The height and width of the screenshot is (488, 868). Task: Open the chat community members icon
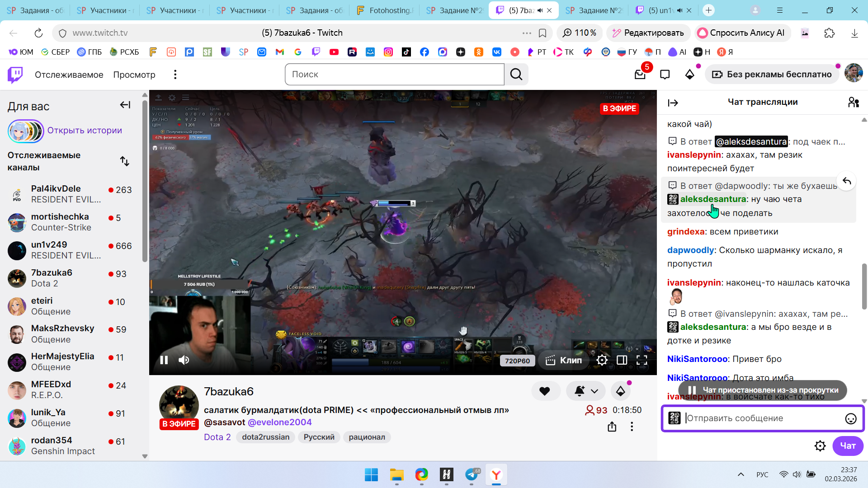(x=853, y=103)
